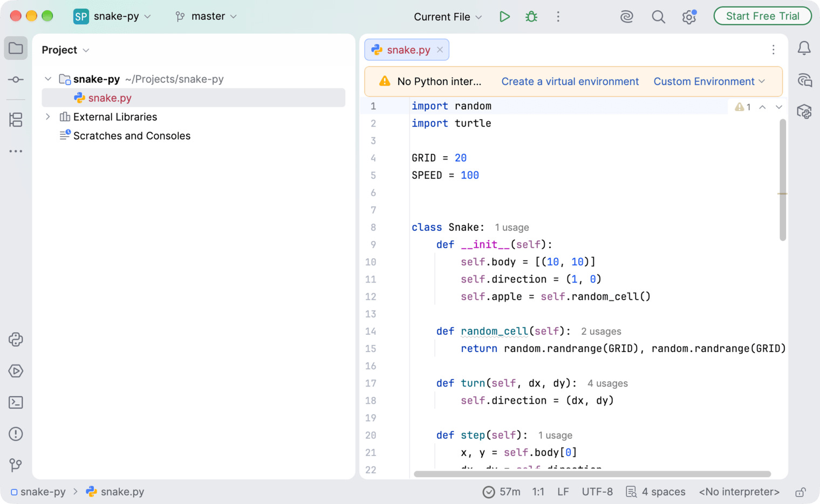Click Create a virtual environment link
The image size is (820, 504).
[x=570, y=81]
